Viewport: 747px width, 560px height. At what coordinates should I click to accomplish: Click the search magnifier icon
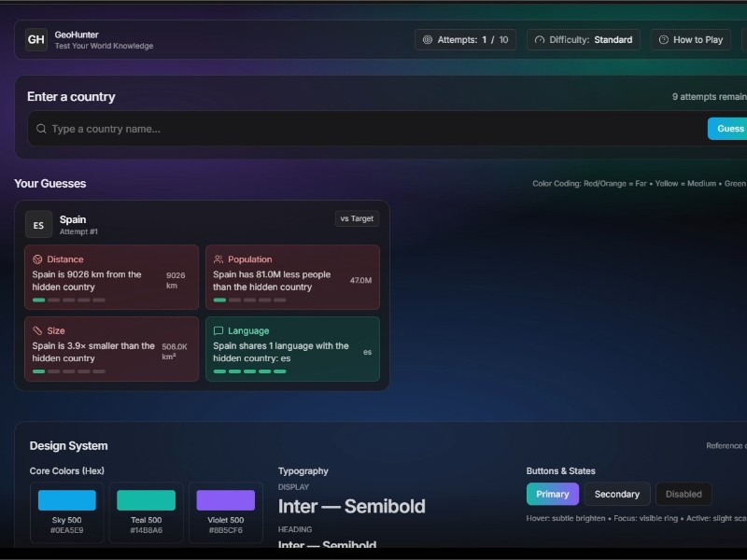tap(41, 129)
